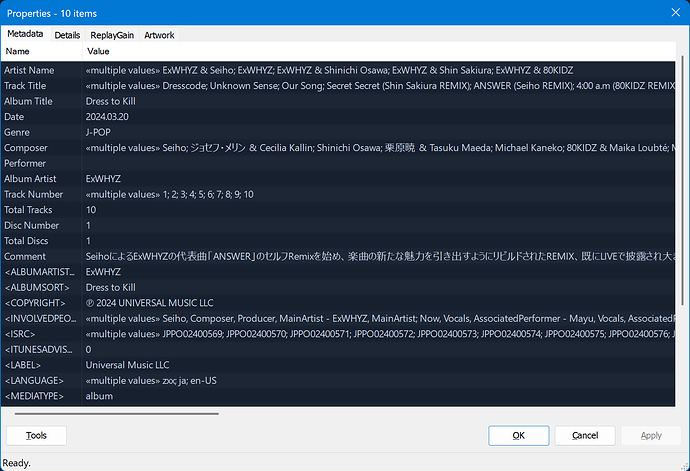The image size is (690, 471).
Task: Click the 2024 UNIVERSAL MUSIC LLC copyright value
Action: click(149, 303)
